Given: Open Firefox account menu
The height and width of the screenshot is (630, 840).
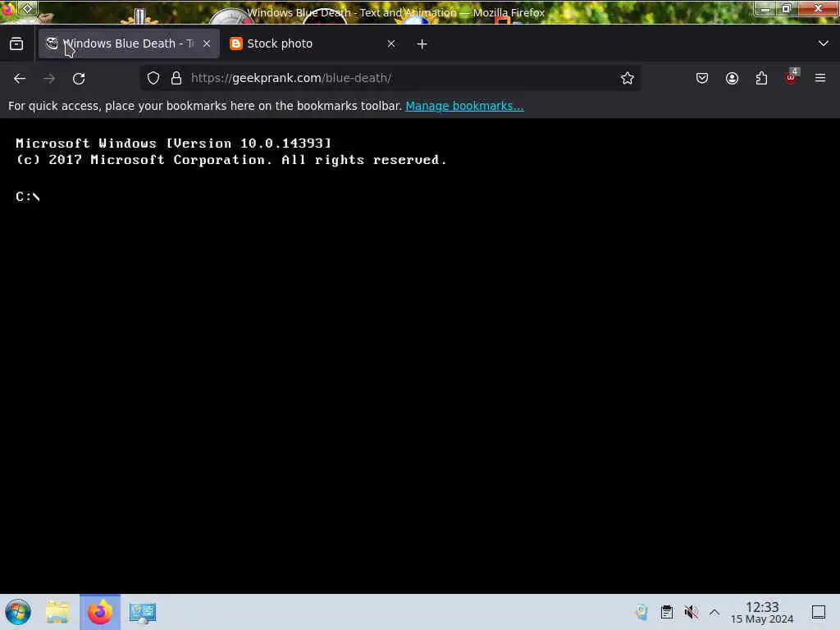Looking at the screenshot, I should pos(732,78).
